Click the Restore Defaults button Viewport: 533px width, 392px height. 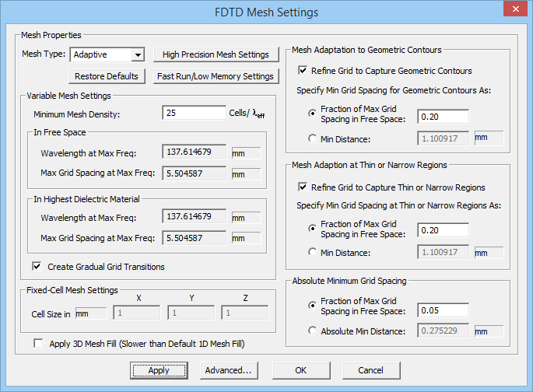(107, 76)
